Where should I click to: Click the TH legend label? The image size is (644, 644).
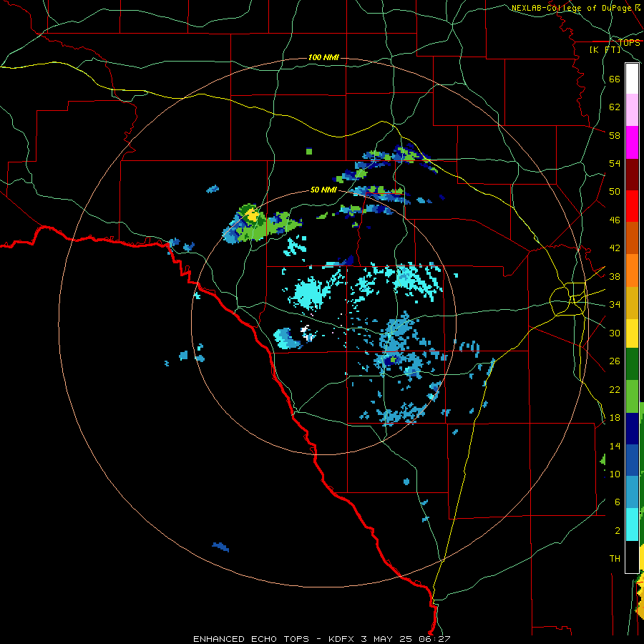point(615,559)
